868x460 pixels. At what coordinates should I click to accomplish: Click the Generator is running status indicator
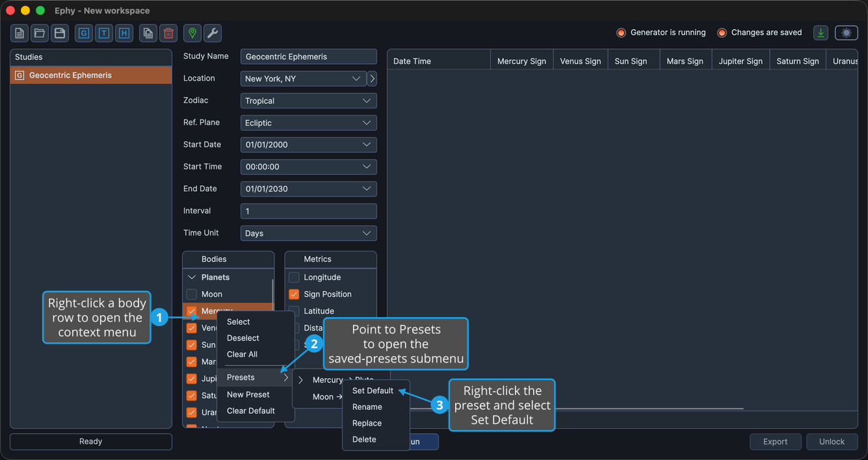[x=661, y=32]
